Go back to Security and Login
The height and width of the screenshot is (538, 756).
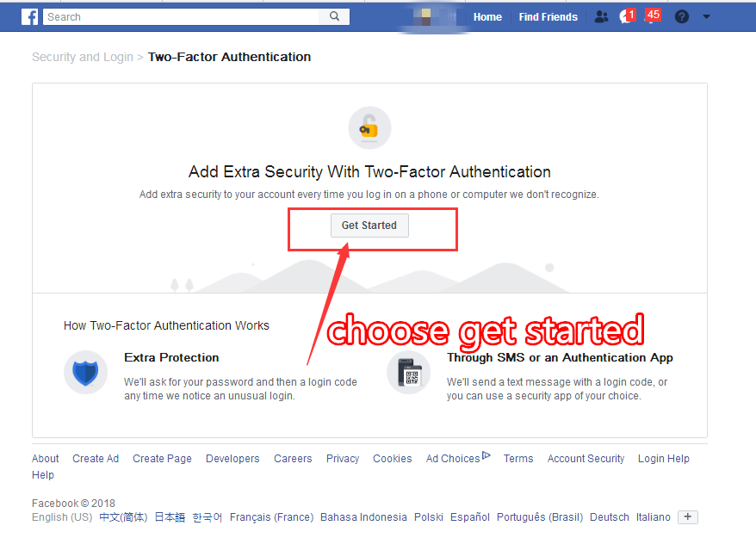83,57
